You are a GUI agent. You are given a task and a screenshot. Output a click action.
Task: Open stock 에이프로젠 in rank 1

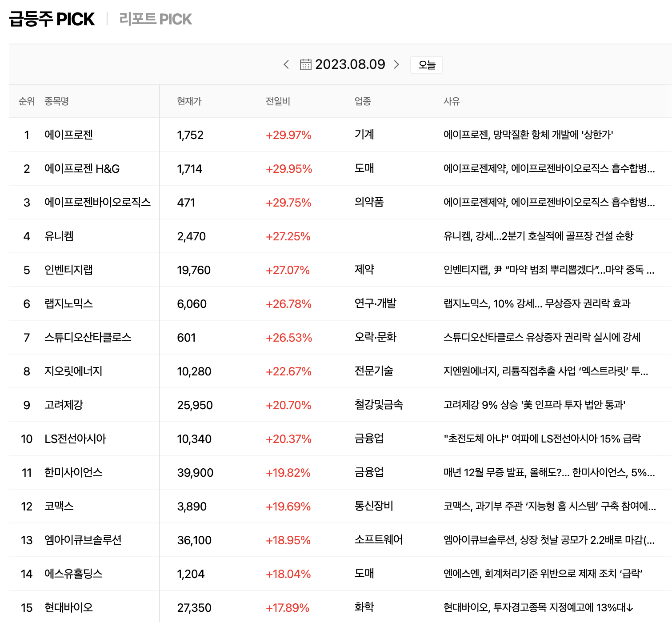pyautogui.click(x=68, y=135)
